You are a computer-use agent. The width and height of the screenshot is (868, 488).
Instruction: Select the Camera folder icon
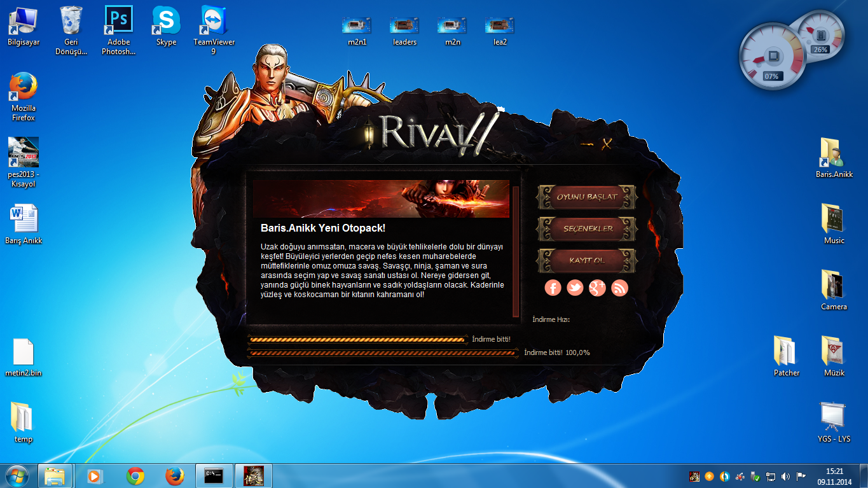(834, 290)
